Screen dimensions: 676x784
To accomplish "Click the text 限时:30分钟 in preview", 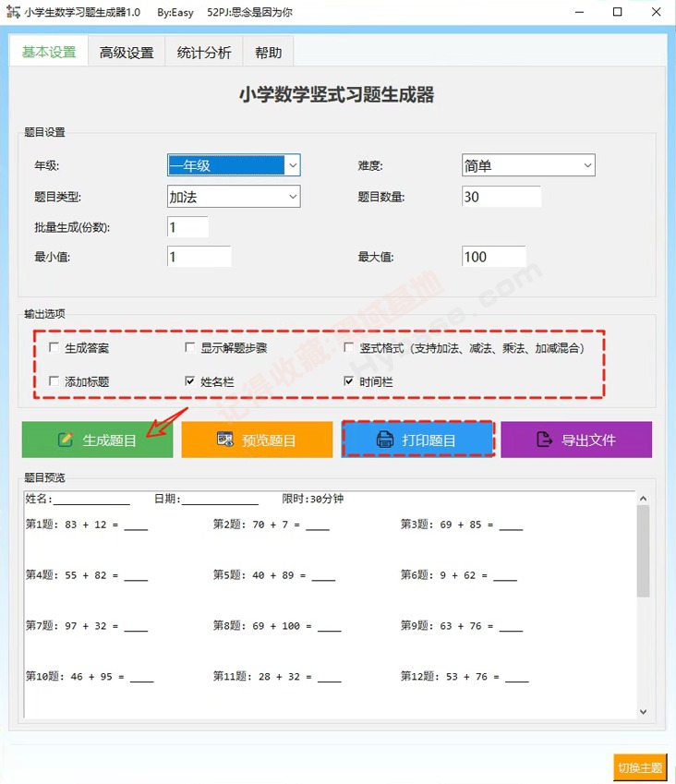I will click(312, 499).
